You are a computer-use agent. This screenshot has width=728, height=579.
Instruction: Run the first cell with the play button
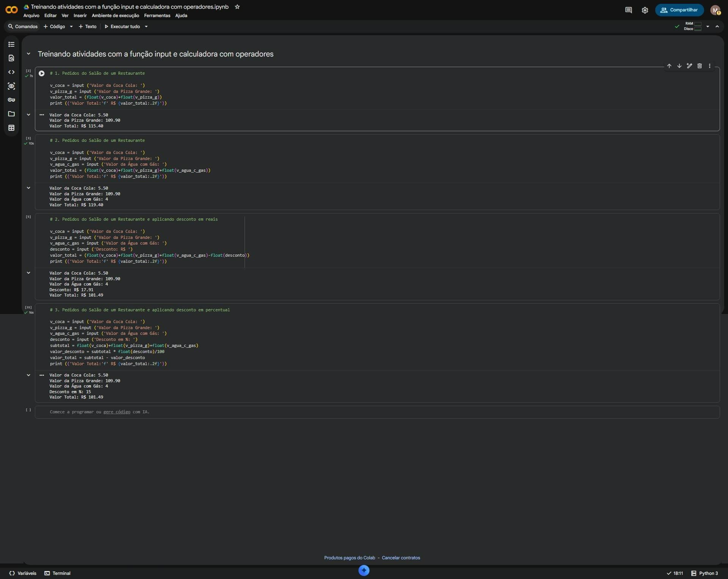tap(42, 74)
